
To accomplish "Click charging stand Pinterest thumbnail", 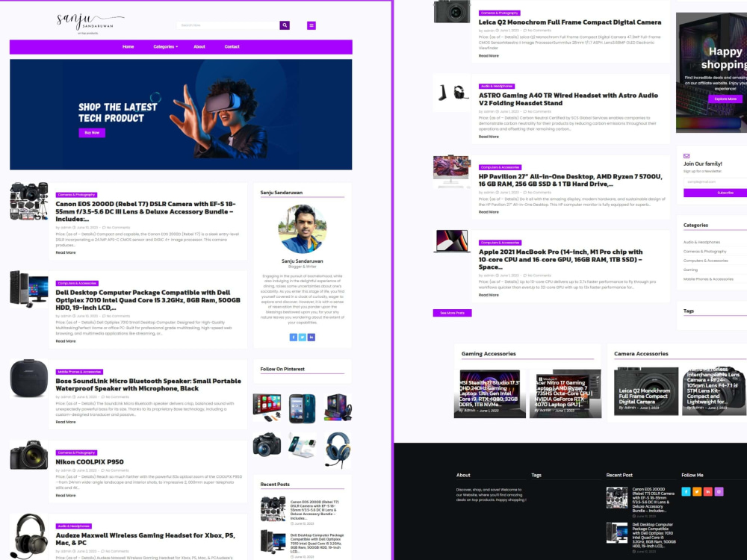I will click(x=302, y=445).
